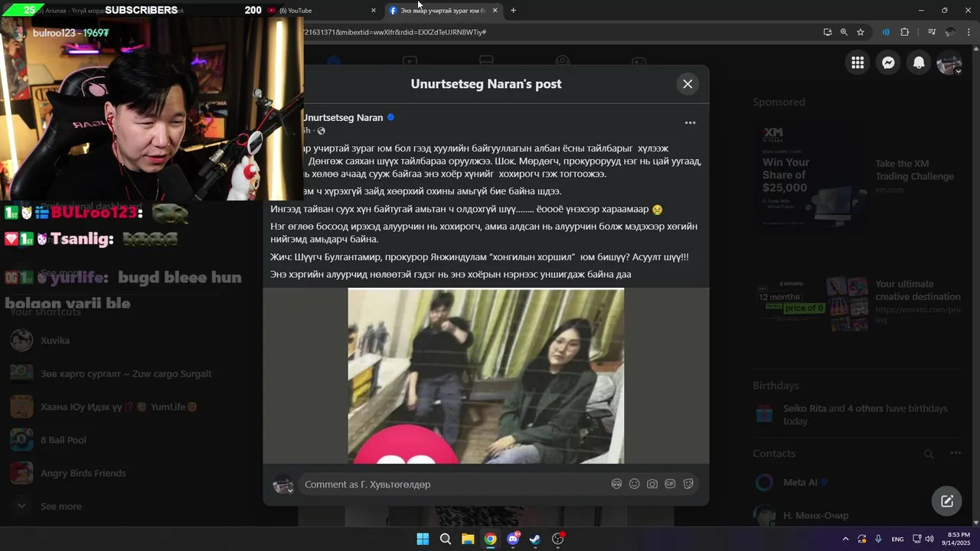Insert an avatar sticker in comment

point(616,484)
